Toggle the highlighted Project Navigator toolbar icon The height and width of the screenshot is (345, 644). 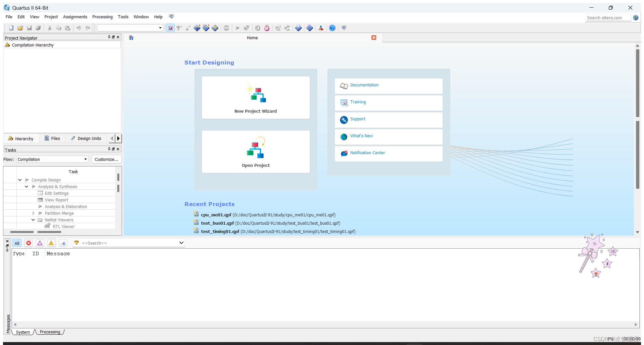coord(170,28)
